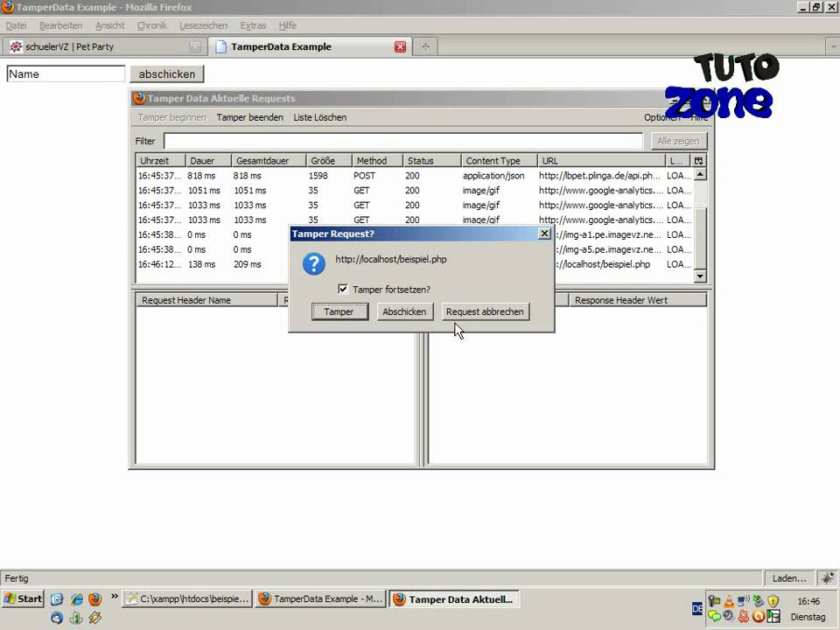Click the Response Header Wert column header
This screenshot has width=840, height=630.
(x=638, y=300)
